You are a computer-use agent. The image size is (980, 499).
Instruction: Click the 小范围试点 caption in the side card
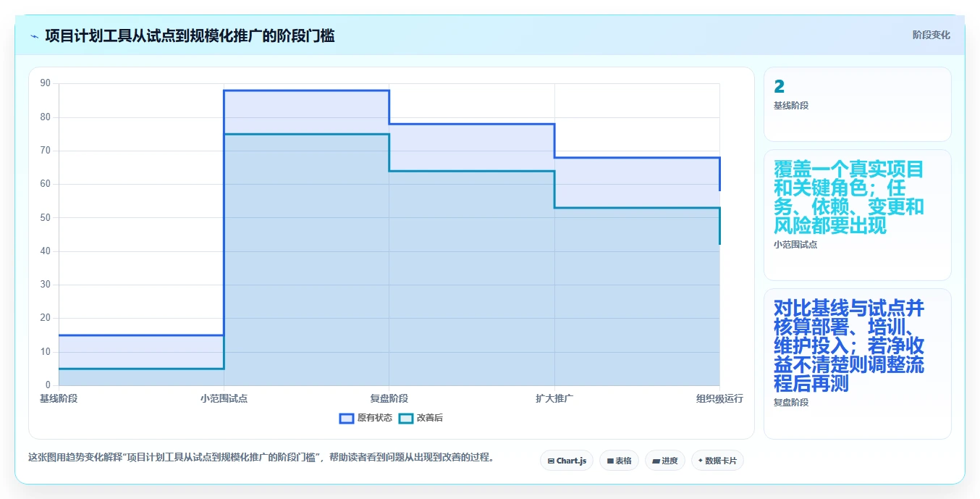(x=795, y=244)
